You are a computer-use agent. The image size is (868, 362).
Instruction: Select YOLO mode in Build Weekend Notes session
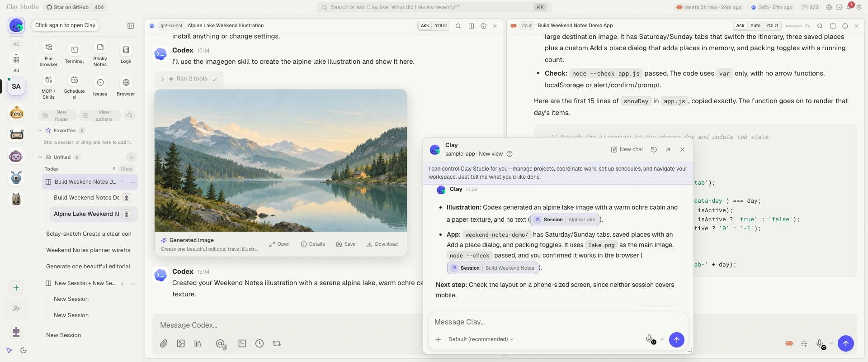coord(772,26)
